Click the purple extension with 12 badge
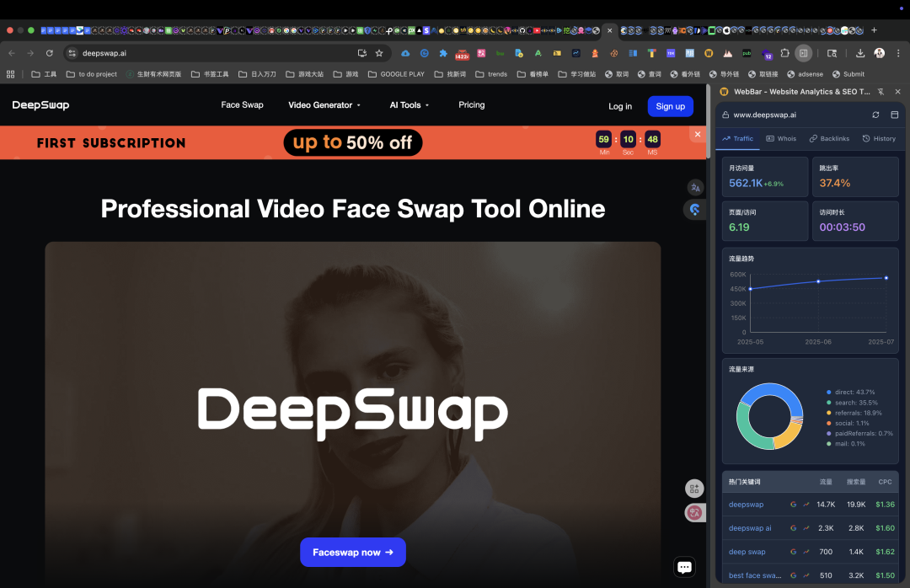This screenshot has width=910, height=588. (x=767, y=55)
